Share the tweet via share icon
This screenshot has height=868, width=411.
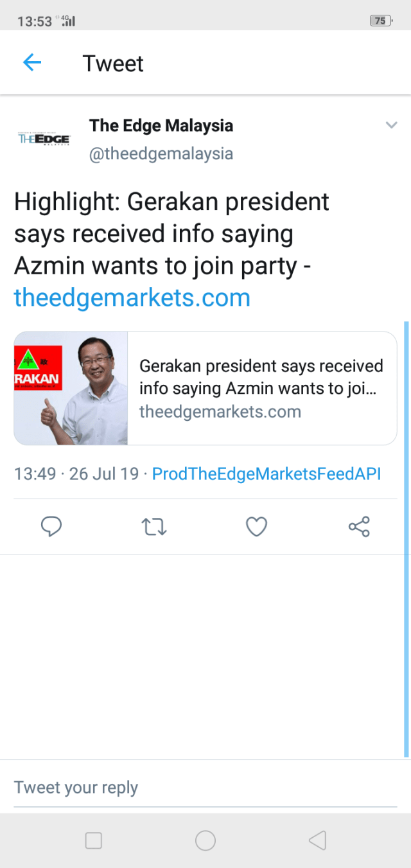click(x=359, y=527)
